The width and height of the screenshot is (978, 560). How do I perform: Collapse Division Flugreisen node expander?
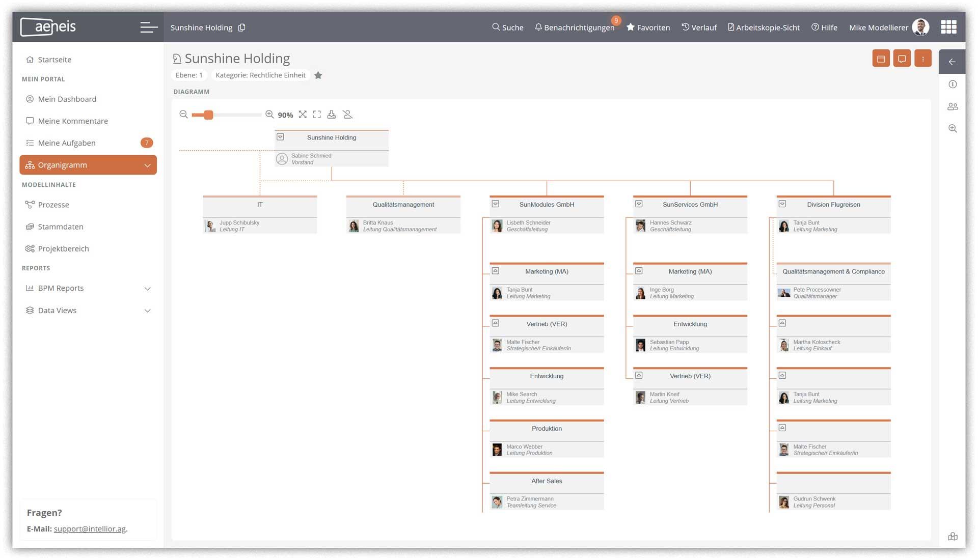point(782,204)
